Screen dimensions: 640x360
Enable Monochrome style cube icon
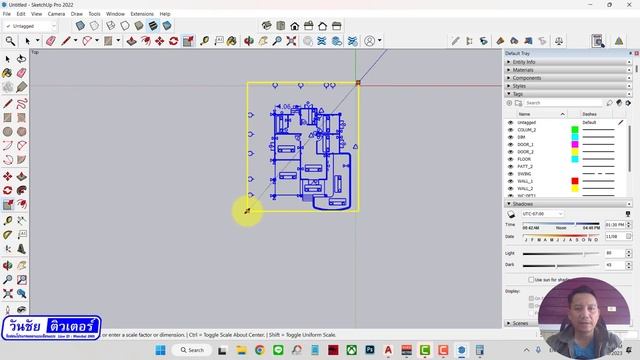167,26
